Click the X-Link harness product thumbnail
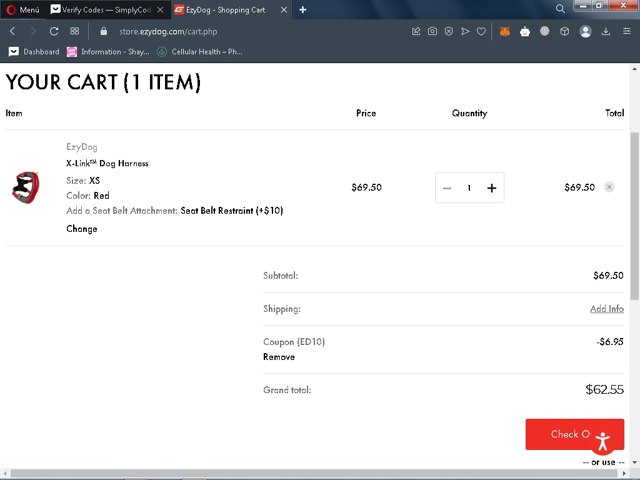The width and height of the screenshot is (640, 480). [25, 187]
